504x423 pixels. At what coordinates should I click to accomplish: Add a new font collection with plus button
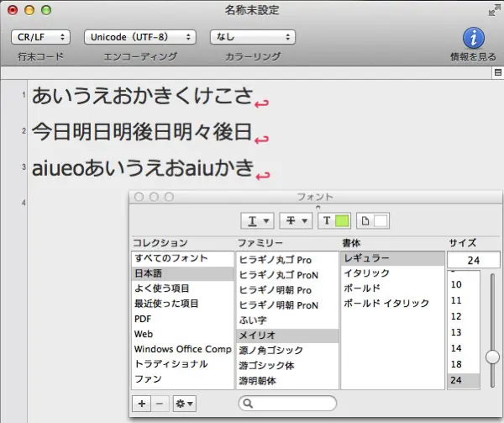[x=142, y=404]
